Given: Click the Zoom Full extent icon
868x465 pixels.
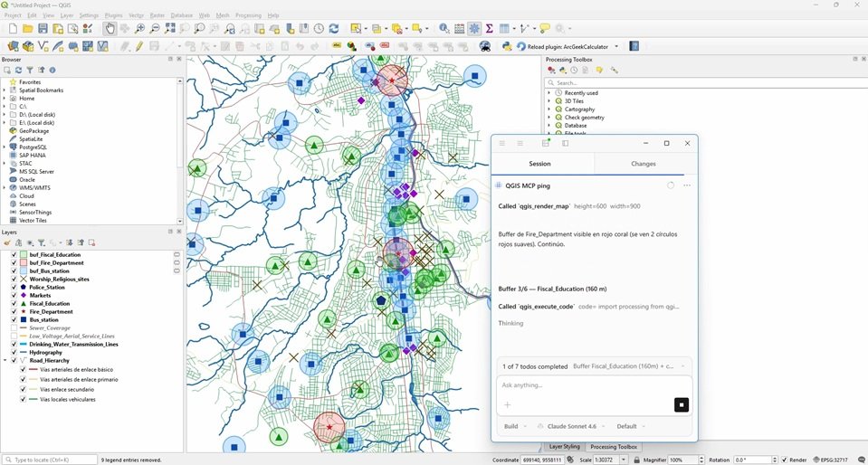Looking at the screenshot, I should [x=170, y=28].
